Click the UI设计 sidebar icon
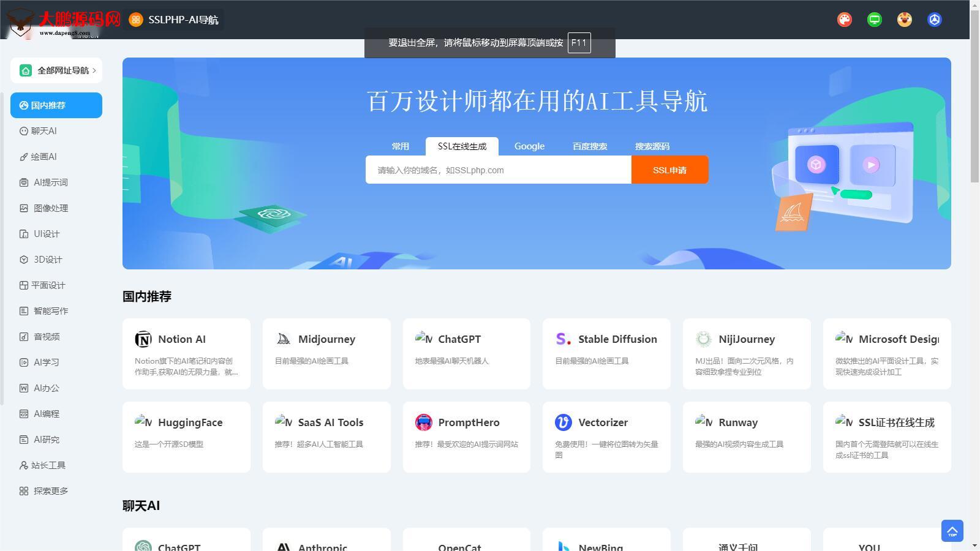Image resolution: width=980 pixels, height=551 pixels. tap(24, 234)
